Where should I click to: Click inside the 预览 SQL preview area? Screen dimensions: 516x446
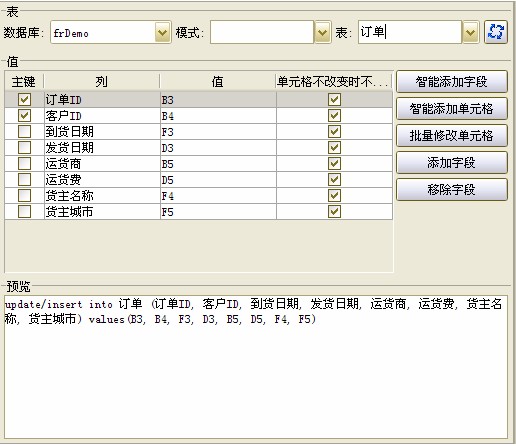coord(256,367)
